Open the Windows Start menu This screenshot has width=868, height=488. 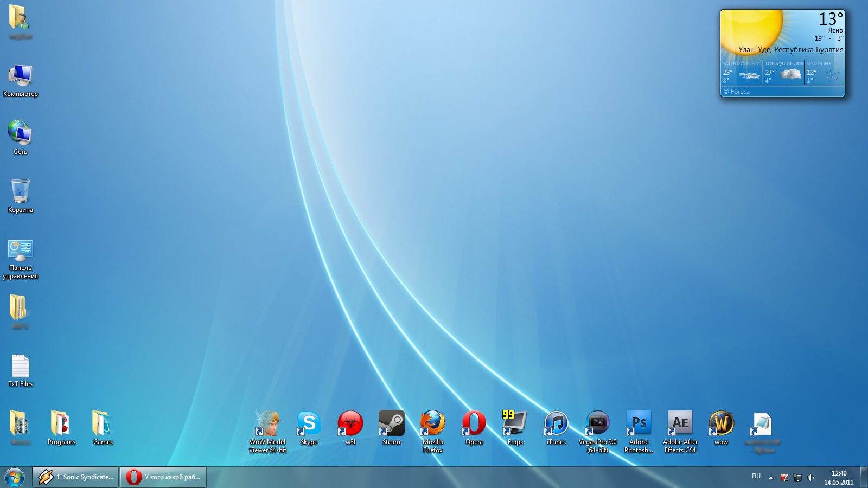15,478
